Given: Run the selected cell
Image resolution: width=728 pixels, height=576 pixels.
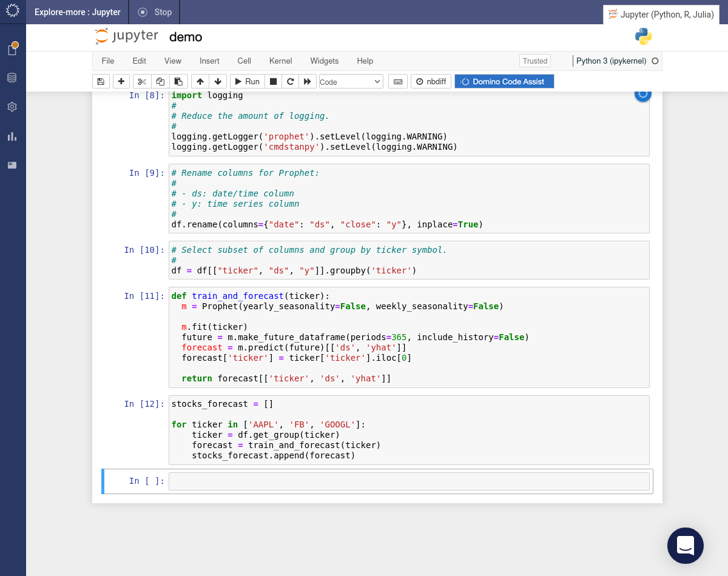Looking at the screenshot, I should pos(248,81).
